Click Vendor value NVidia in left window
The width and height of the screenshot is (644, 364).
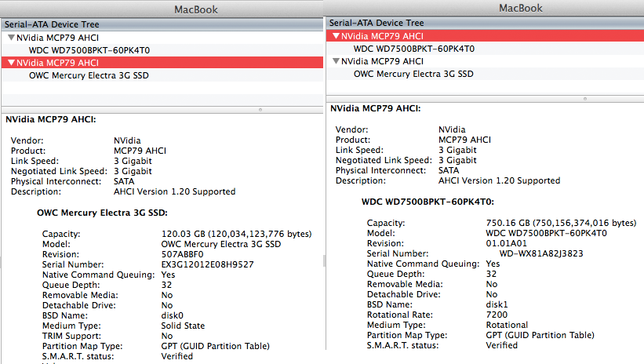pyautogui.click(x=127, y=140)
